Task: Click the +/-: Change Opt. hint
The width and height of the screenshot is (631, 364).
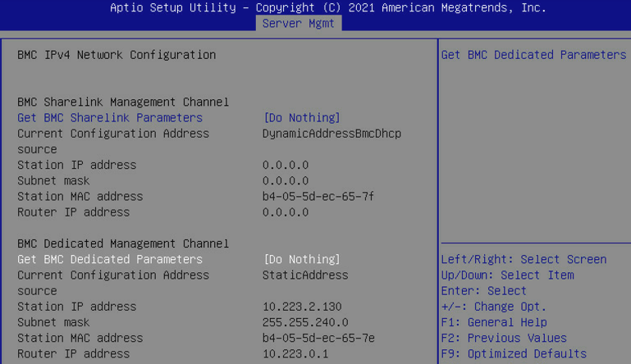Action: [x=494, y=307]
